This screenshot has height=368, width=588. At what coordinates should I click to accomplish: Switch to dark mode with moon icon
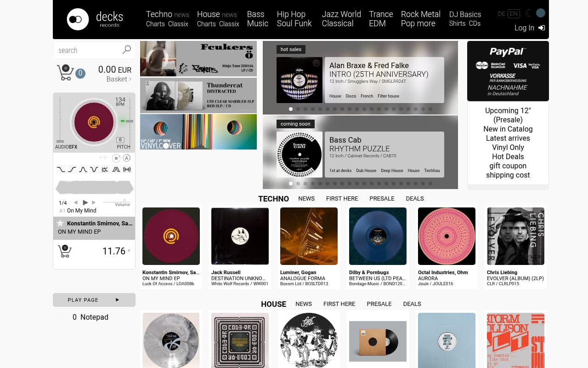tap(529, 13)
